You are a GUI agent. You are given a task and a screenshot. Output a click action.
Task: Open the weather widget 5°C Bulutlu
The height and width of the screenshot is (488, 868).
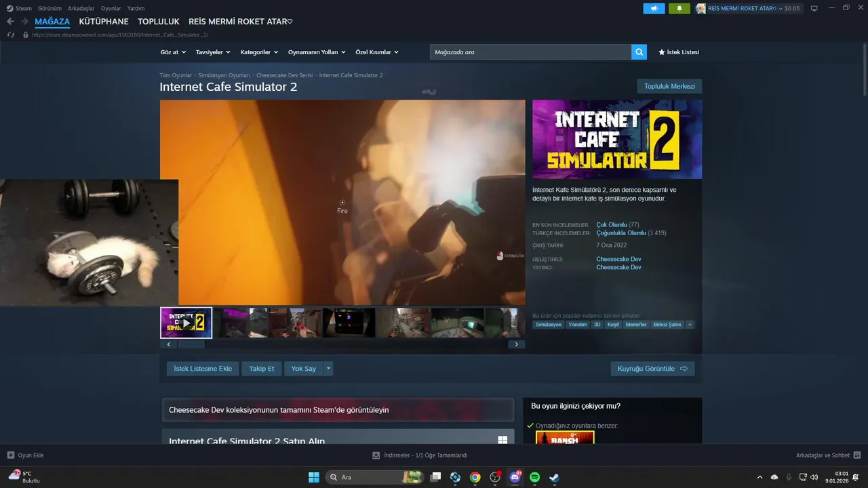[x=24, y=476]
